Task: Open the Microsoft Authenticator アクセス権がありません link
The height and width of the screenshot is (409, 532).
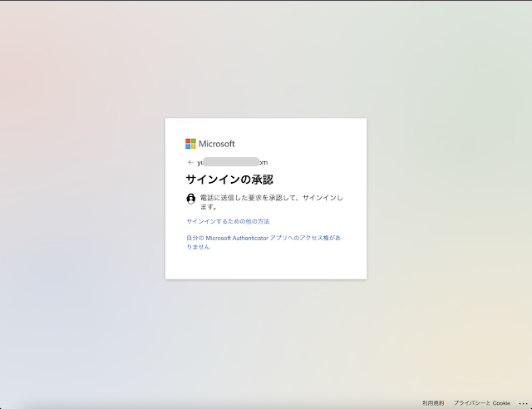Action: pos(264,243)
